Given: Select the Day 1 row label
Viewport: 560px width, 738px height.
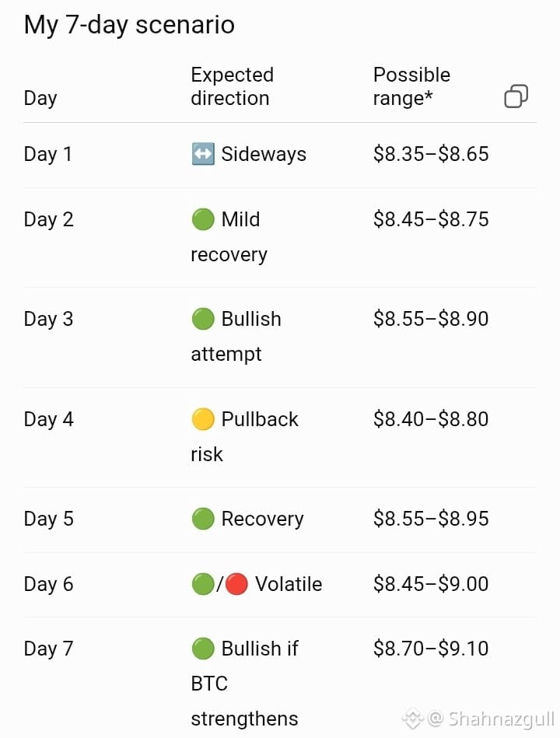Looking at the screenshot, I should (x=47, y=155).
